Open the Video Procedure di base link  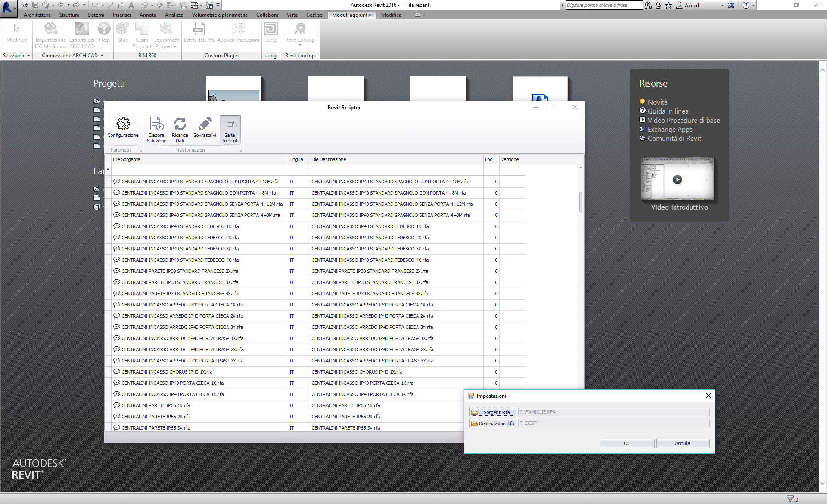point(684,120)
